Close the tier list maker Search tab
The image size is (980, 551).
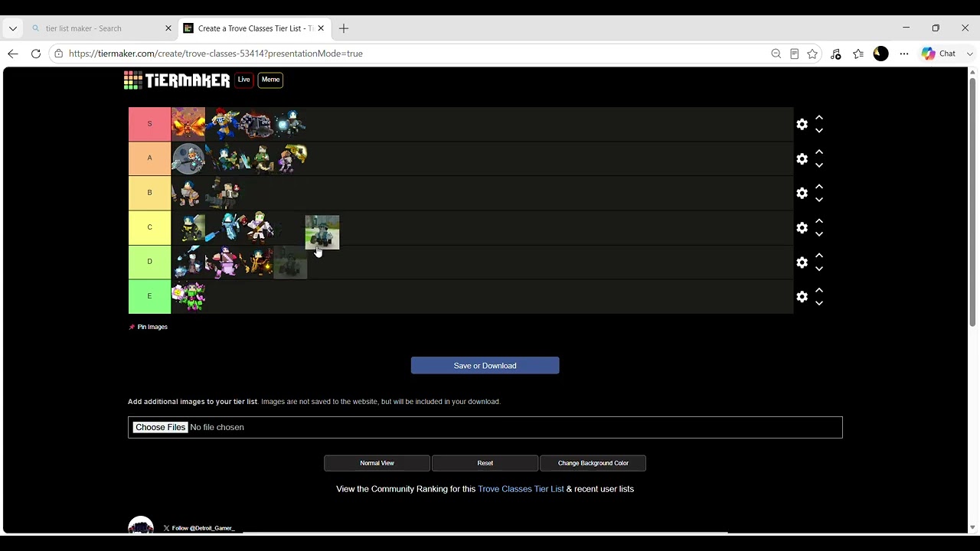coord(168,28)
